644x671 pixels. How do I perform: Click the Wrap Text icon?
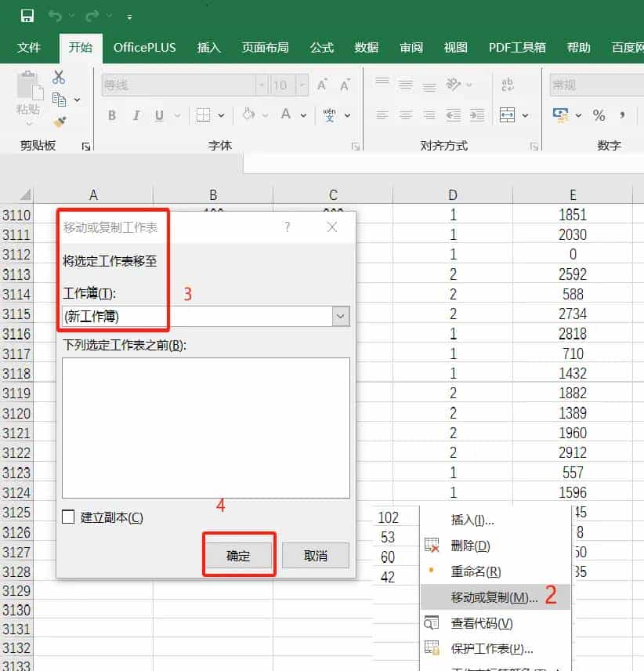508,85
